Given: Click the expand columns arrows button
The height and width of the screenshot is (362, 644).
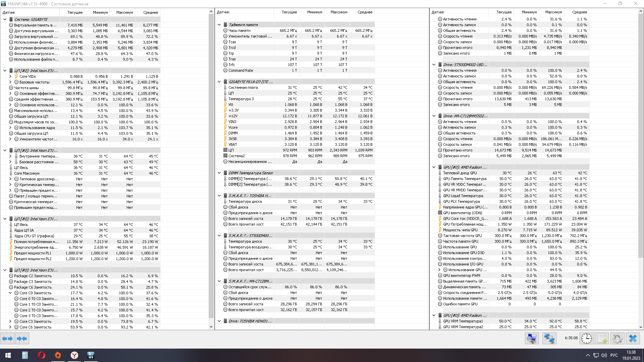Looking at the screenshot, I should tap(7, 339).
